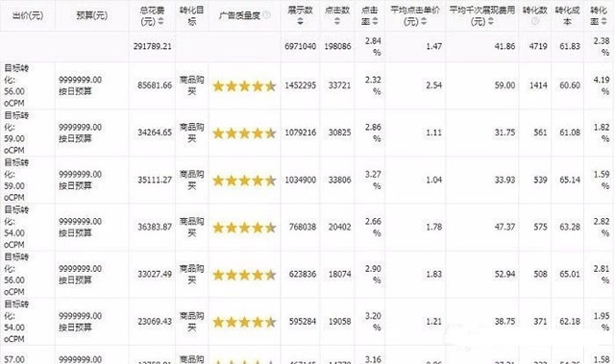The width and height of the screenshot is (615, 364).
Task: Click bid cell 目标转化 56.00 in first row
Action: [x=16, y=85]
